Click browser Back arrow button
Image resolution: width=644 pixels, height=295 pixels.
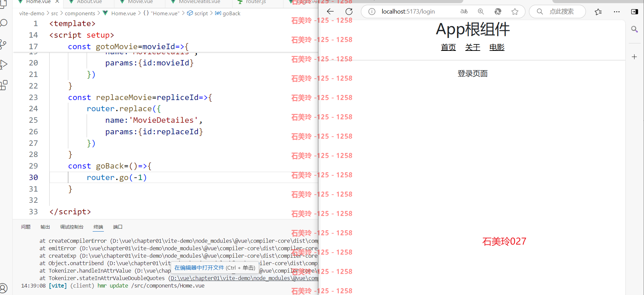point(330,12)
